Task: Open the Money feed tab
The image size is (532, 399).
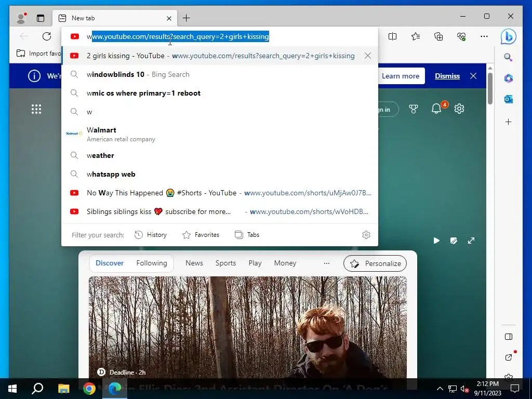Action: tap(285, 263)
